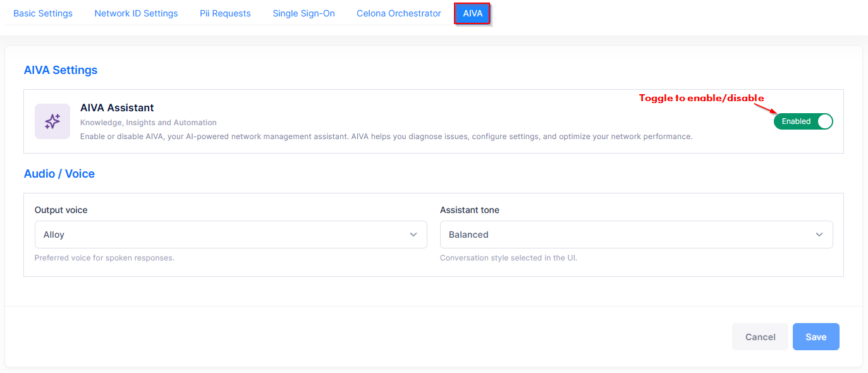868x373 pixels.
Task: Click the 'Assistant tone' label
Action: 470,210
